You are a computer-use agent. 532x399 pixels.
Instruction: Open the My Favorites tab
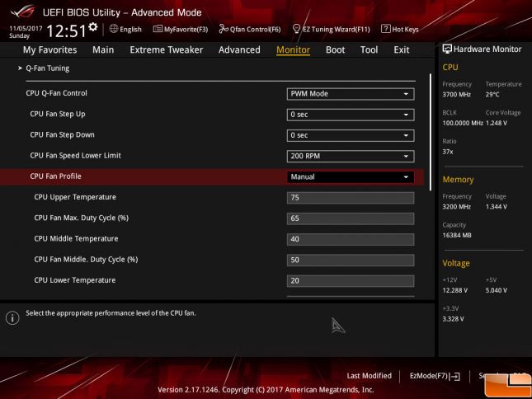coord(49,49)
